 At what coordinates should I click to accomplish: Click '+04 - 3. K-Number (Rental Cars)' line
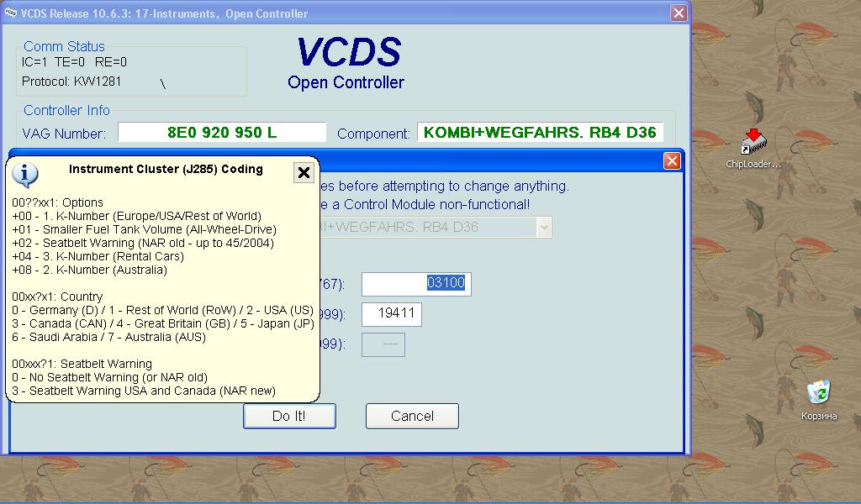98,256
